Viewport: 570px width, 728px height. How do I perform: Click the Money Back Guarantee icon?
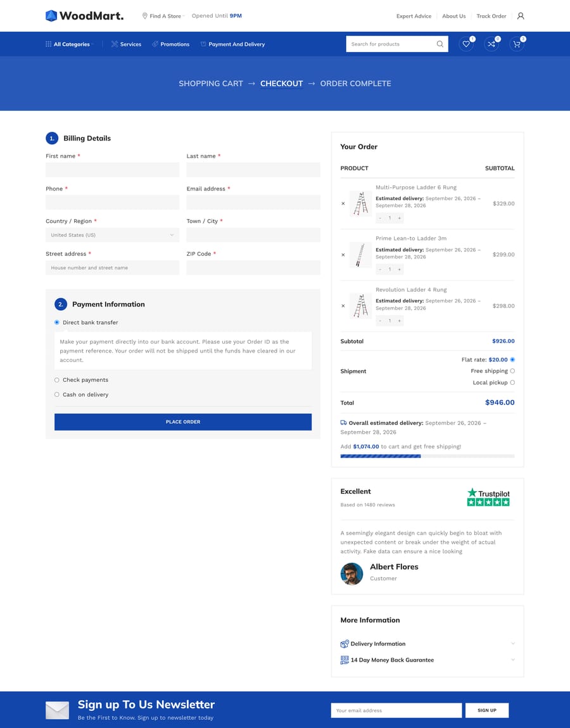(x=345, y=660)
